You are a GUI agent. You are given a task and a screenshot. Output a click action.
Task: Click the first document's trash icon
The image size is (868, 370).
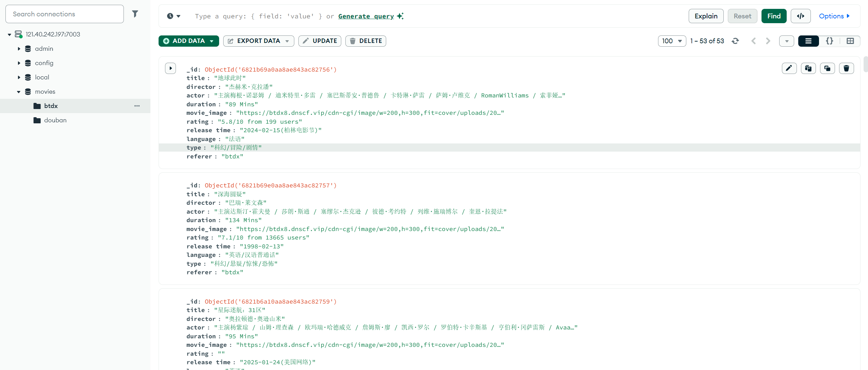pos(846,68)
